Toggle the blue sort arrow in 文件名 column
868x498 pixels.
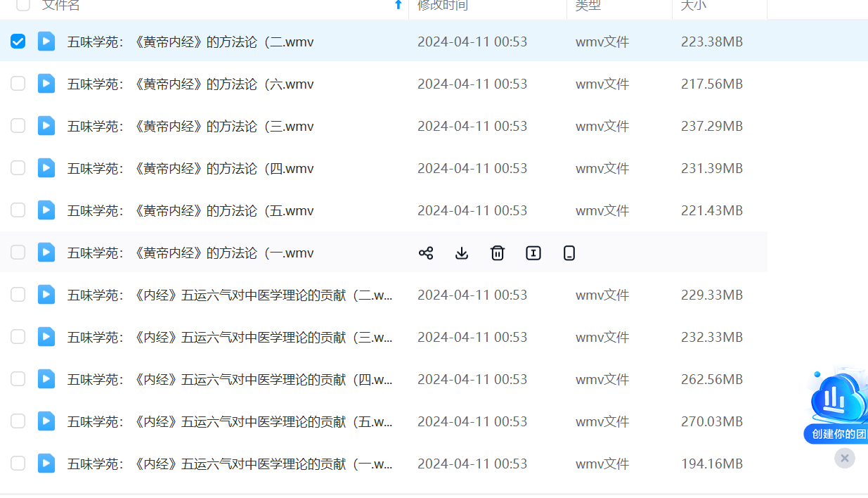pos(399,6)
